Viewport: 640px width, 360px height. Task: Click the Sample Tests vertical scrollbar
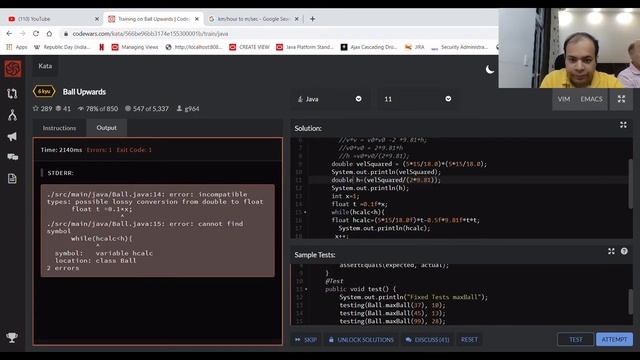[x=631, y=301]
